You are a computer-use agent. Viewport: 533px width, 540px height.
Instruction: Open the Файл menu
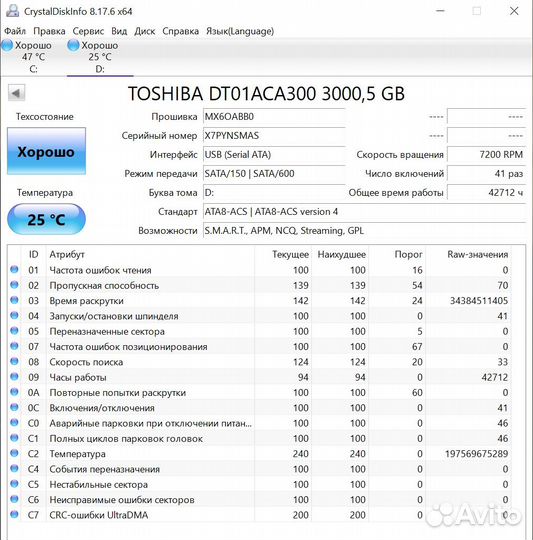click(15, 31)
